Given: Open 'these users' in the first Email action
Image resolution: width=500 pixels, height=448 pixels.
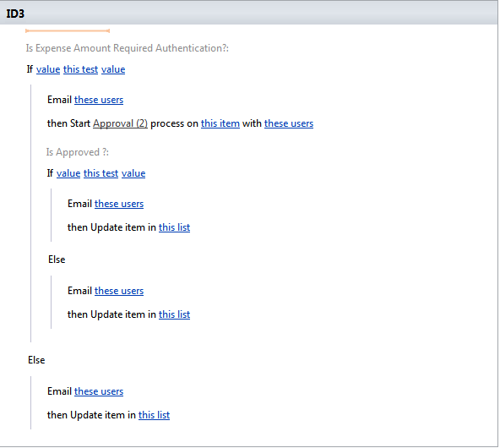Looking at the screenshot, I should (x=99, y=100).
